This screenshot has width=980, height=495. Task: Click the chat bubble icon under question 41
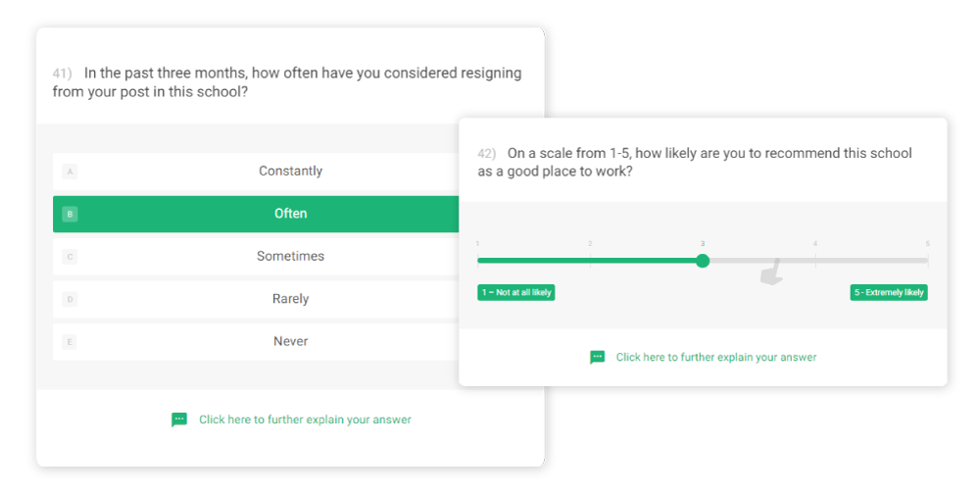(x=179, y=420)
